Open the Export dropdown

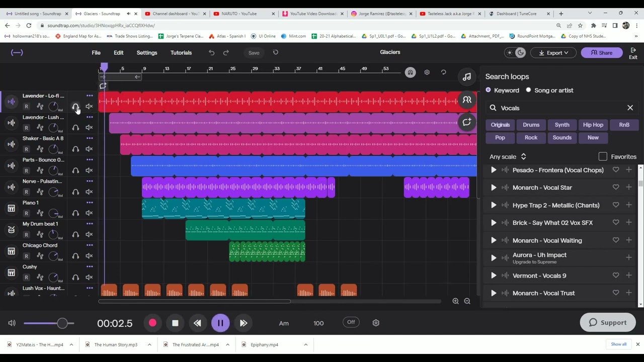553,53
